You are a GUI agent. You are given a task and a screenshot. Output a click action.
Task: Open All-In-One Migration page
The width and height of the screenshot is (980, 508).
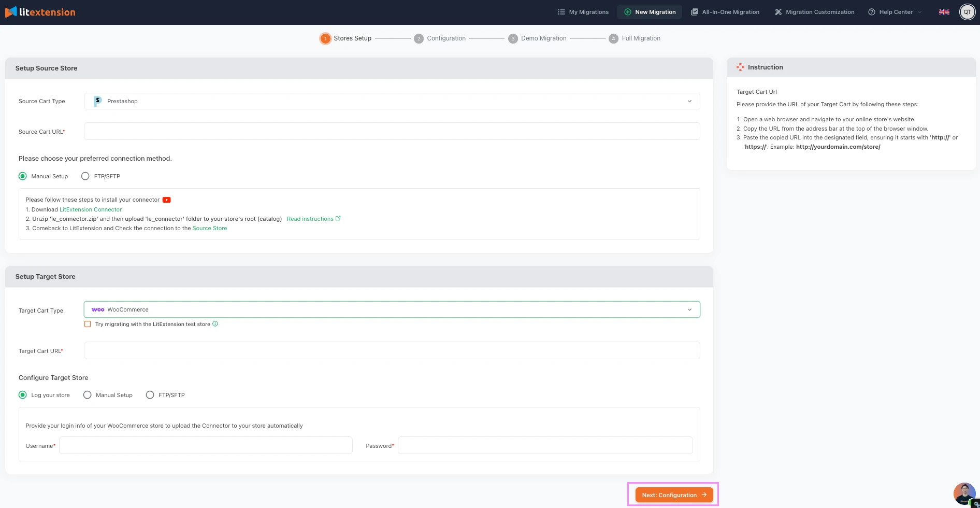pyautogui.click(x=725, y=12)
